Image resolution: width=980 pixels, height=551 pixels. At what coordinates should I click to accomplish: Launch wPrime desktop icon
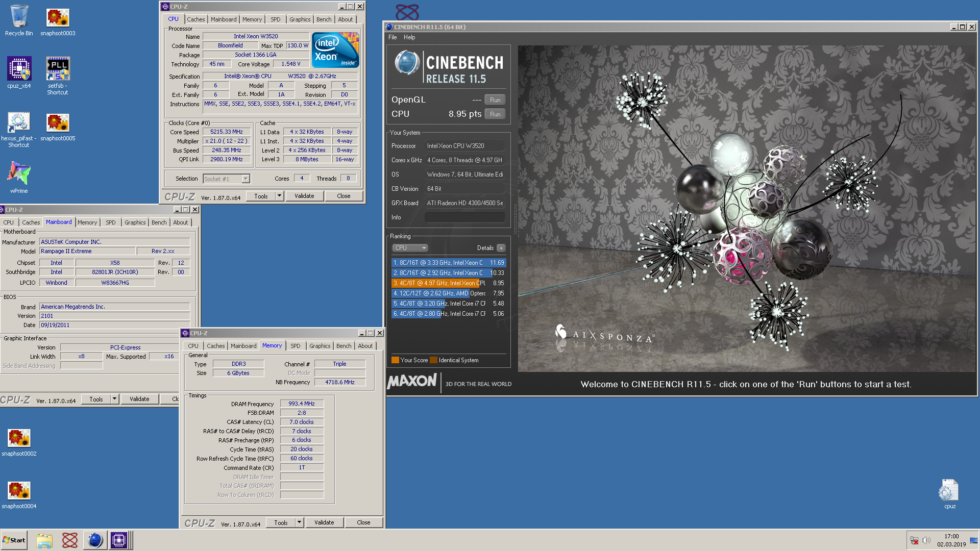[19, 177]
